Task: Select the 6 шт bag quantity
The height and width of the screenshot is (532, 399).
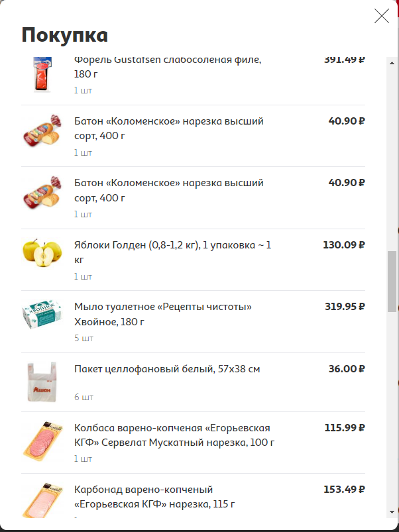Action: pyautogui.click(x=84, y=398)
